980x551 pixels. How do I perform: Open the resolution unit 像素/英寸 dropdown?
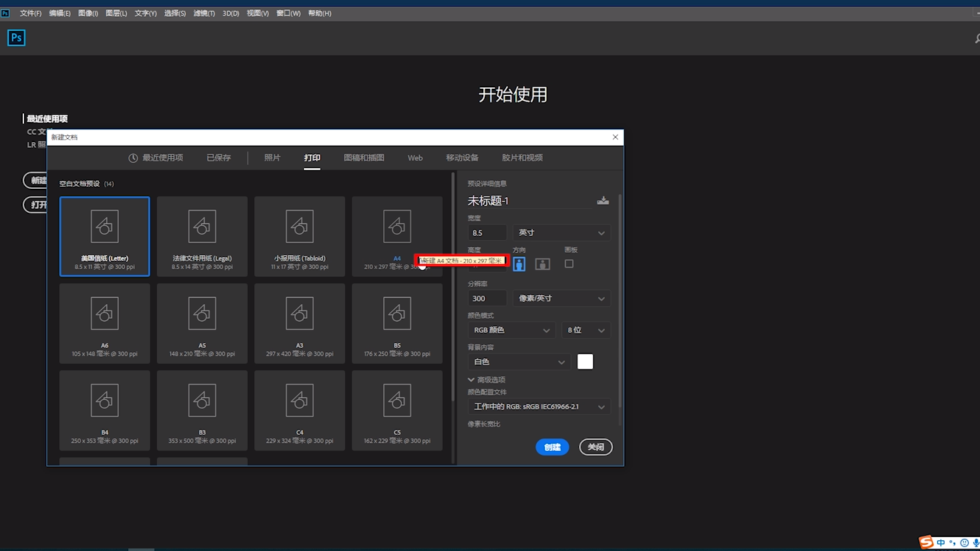pos(561,298)
